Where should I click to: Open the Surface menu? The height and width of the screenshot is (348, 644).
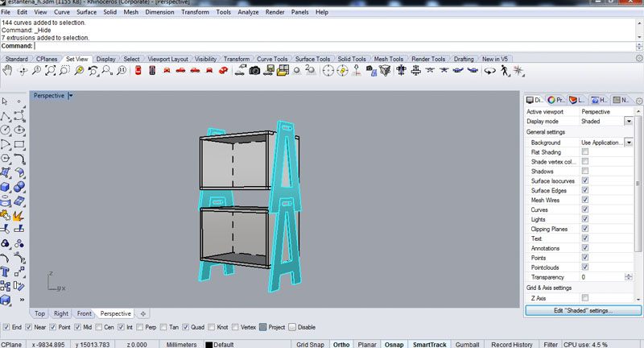click(87, 12)
